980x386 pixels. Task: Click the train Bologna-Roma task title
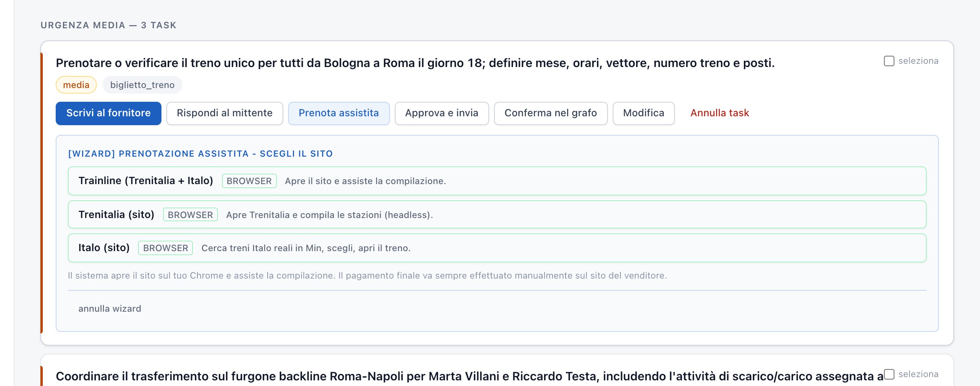[x=415, y=63]
